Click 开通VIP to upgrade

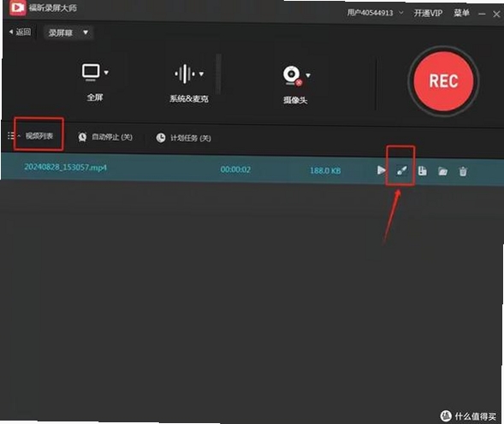click(x=428, y=13)
